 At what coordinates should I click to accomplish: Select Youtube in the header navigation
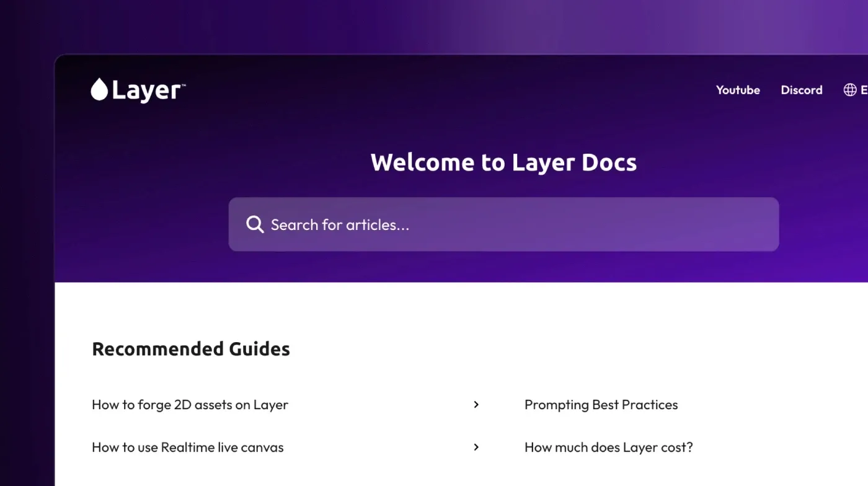[x=738, y=90]
